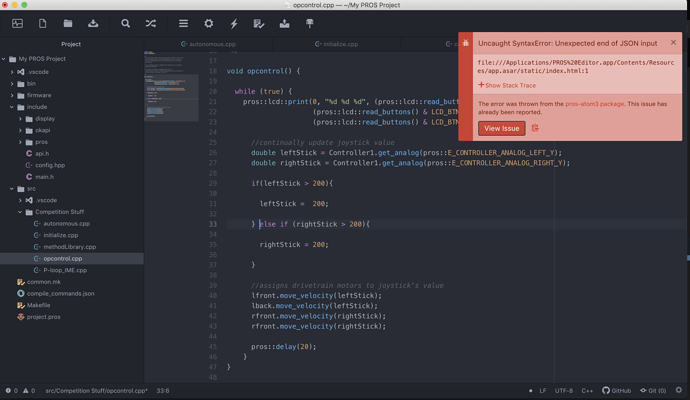Copy error details with the clipboard icon
Viewport: 690px width, 400px height.
(x=535, y=128)
